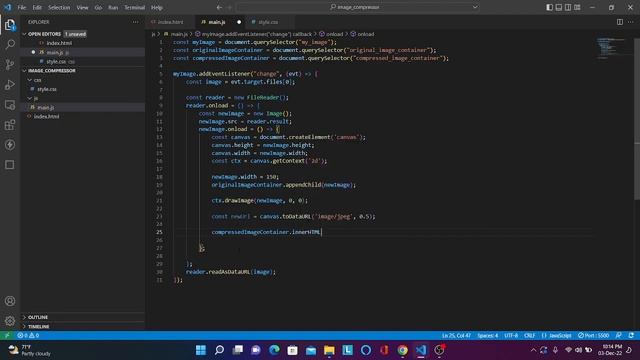Open editor More Actions ellipsis
The height and width of the screenshot is (360, 640).
(631, 22)
